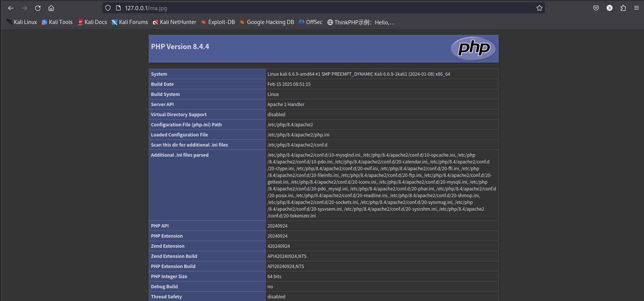The width and height of the screenshot is (644, 301).
Task: Click the browser back arrow button
Action: (11, 8)
